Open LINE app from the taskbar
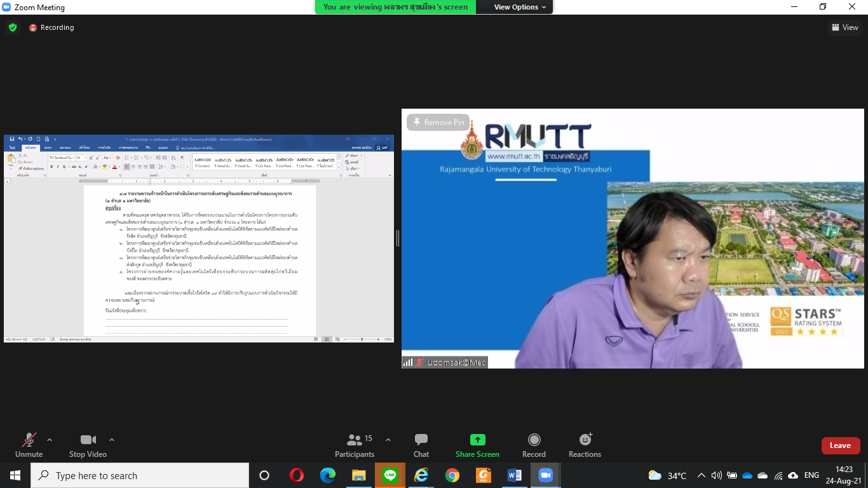This screenshot has height=488, width=868. pyautogui.click(x=390, y=475)
